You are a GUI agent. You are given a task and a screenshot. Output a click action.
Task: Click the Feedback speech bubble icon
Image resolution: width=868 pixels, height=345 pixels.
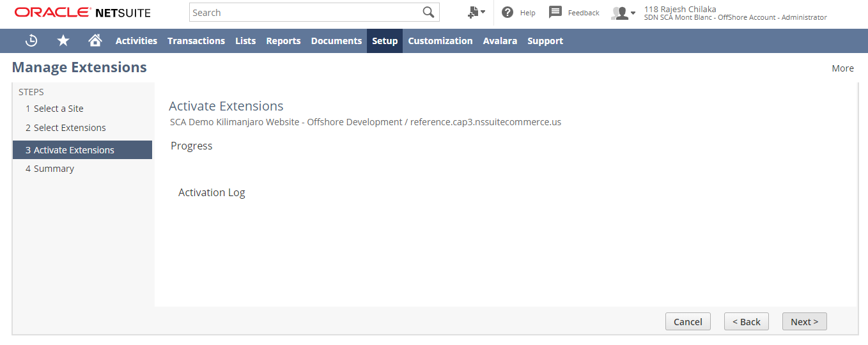[555, 13]
